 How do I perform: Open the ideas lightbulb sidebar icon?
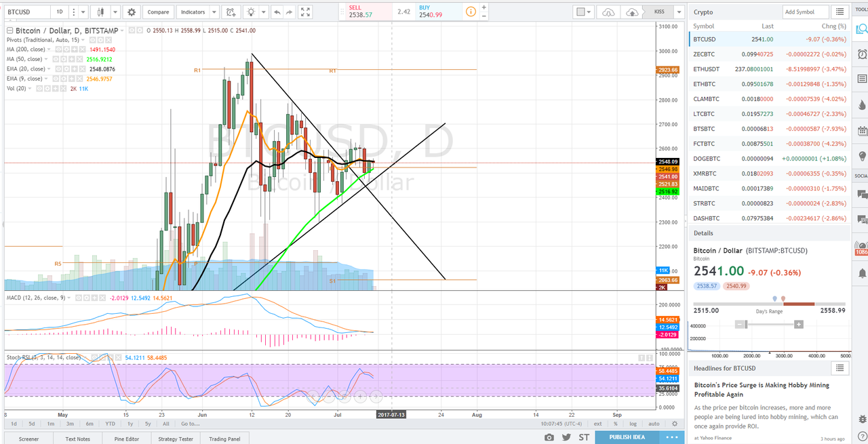(861, 156)
